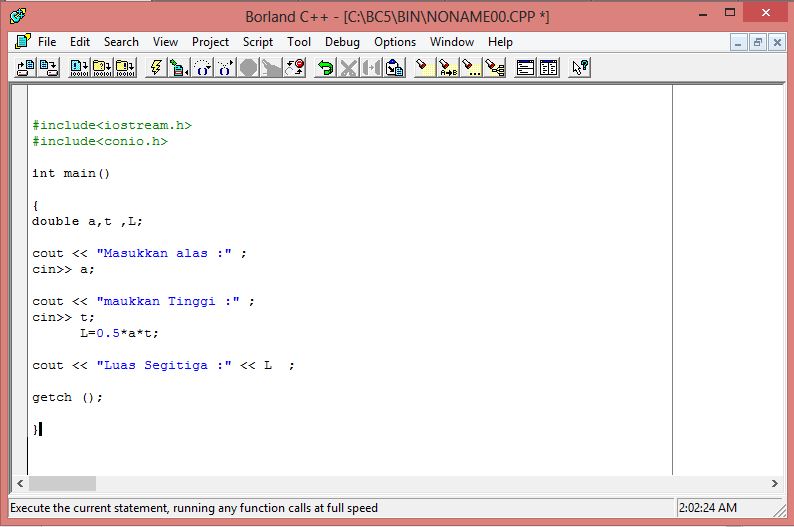Click the Open file toolbar icon
The height and width of the screenshot is (527, 794).
coord(26,67)
